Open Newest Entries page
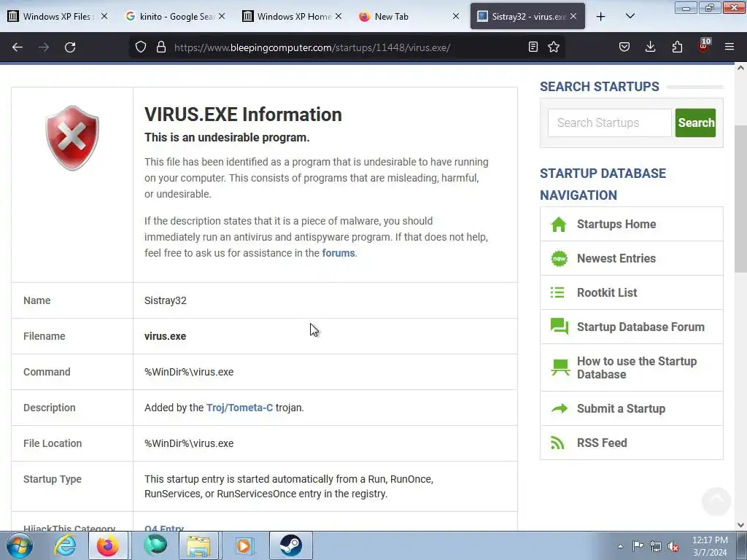 point(616,258)
